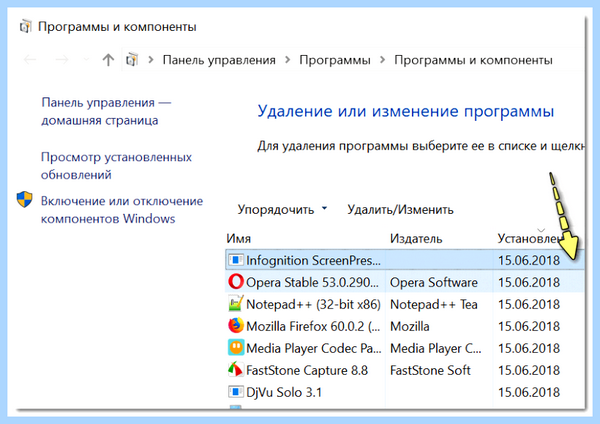This screenshot has width=600, height=424.
Task: Click the DjVu Solo 3.1 program icon
Action: tap(236, 391)
